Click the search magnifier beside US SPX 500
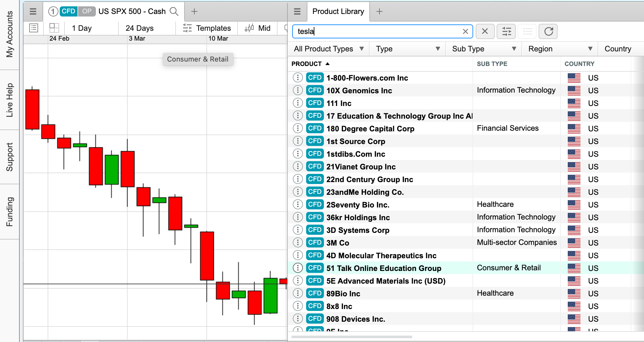 click(174, 11)
